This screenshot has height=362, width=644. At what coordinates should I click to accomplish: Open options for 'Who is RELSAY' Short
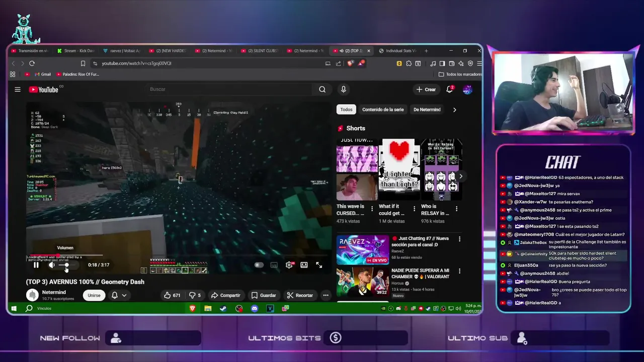coord(457,208)
